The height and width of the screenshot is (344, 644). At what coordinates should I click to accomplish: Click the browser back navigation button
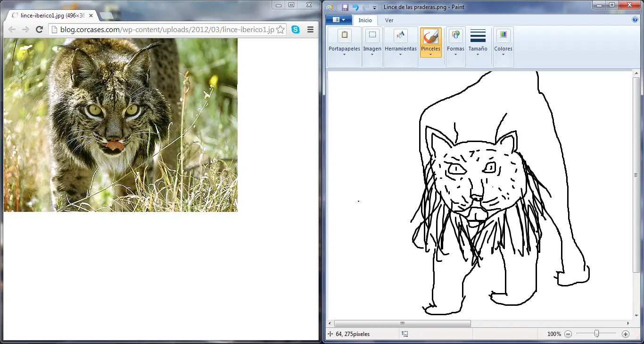point(11,29)
